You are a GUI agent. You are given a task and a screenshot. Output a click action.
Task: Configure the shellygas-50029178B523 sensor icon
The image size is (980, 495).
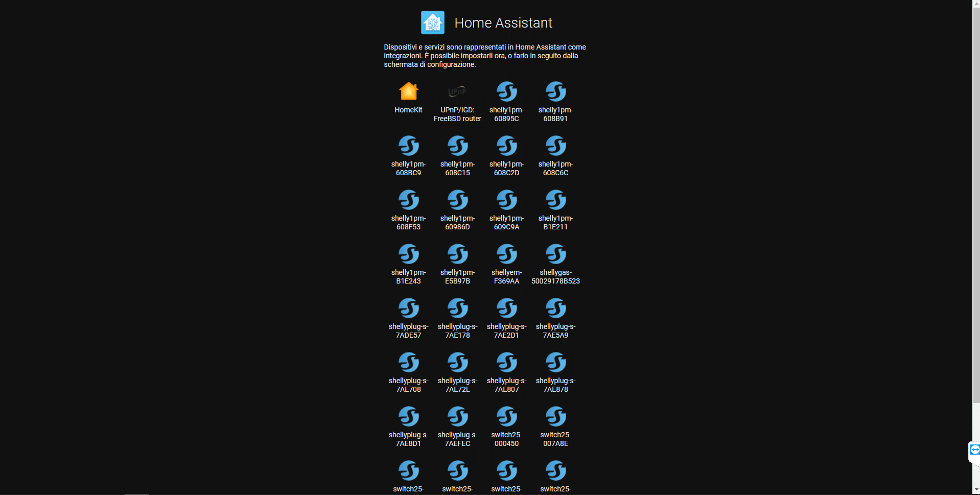click(x=555, y=254)
